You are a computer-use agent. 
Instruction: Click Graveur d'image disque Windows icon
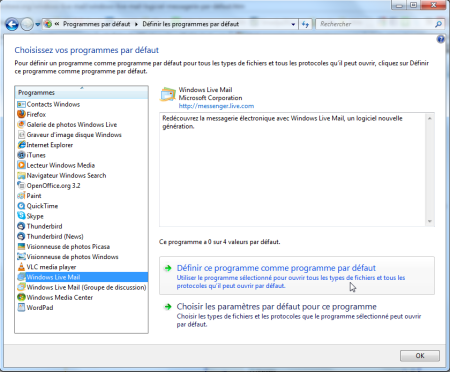21,135
